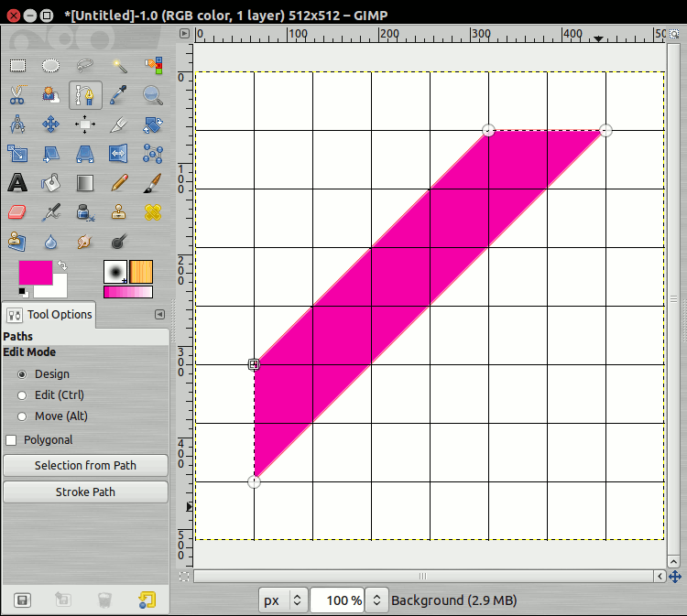Open the zoom level dropdown arrow
The width and height of the screenshot is (687, 616).
[x=376, y=600]
